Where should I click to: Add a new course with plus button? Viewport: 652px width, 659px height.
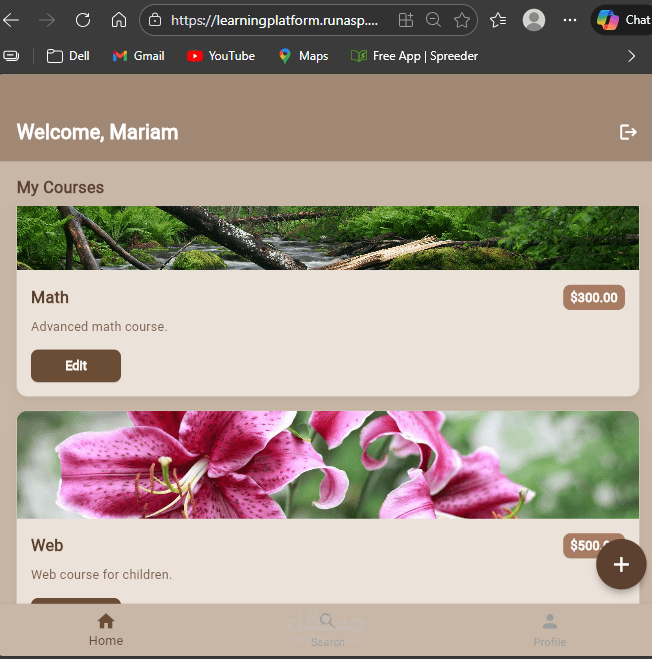tap(621, 564)
